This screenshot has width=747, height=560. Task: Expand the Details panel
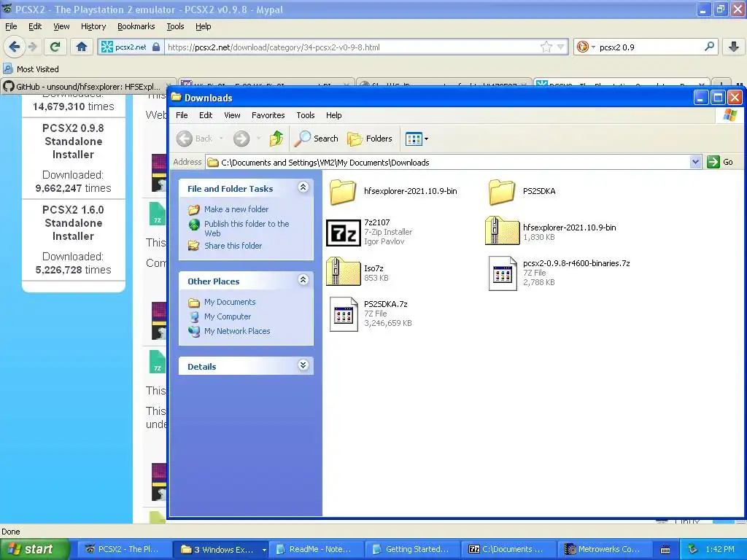click(303, 365)
